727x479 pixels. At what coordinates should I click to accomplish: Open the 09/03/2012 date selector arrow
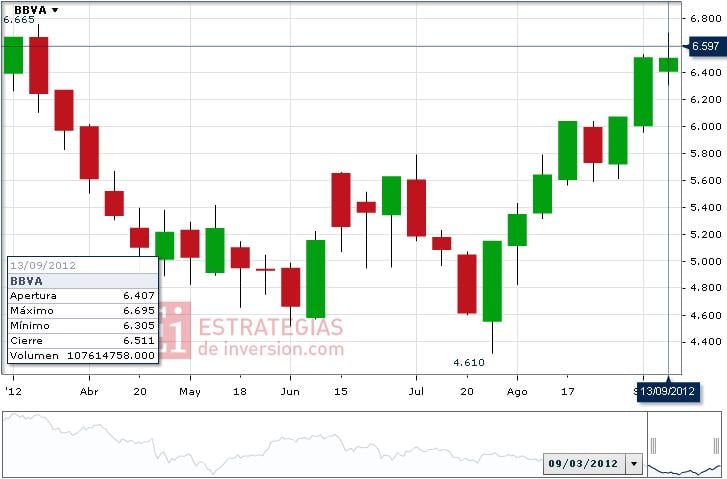click(634, 464)
